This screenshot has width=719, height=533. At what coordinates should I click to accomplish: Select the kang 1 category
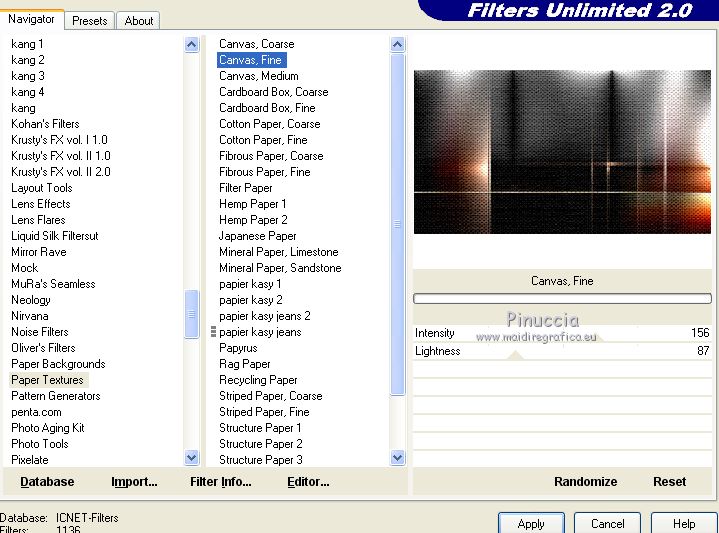pyautogui.click(x=27, y=44)
